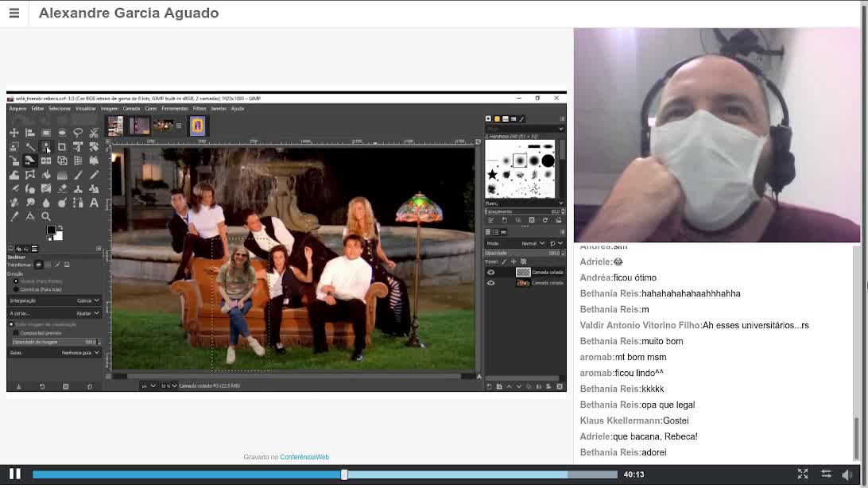This screenshot has width=868, height=488.
Task: Select the Rectangle Select tool
Action: pos(46,133)
